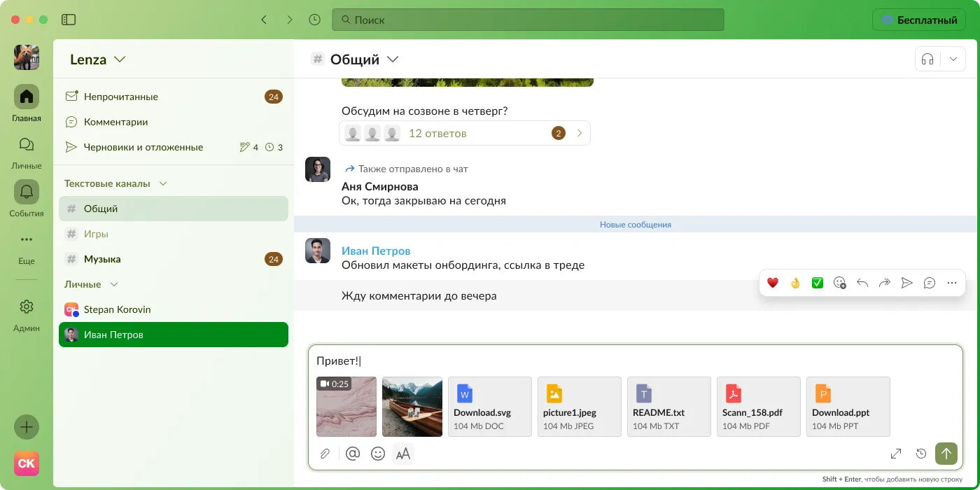Show scheduled count with clock icon 3
Screen dimensions: 980x490
pos(274,147)
